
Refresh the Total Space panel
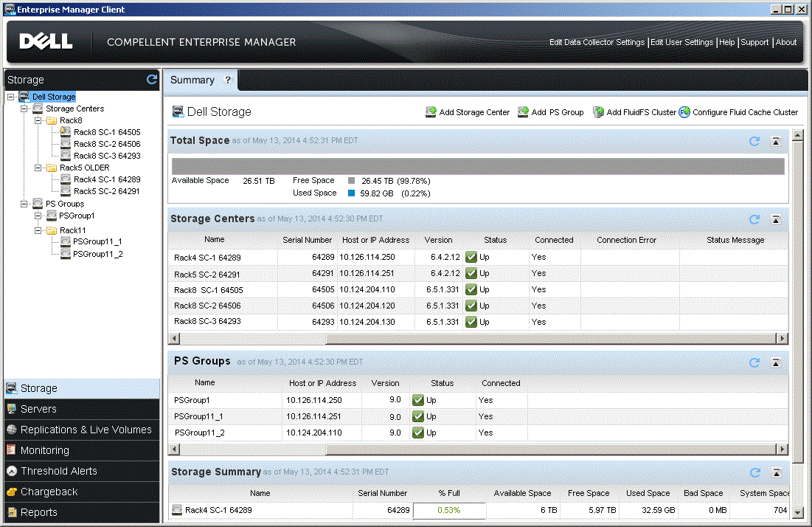[754, 141]
